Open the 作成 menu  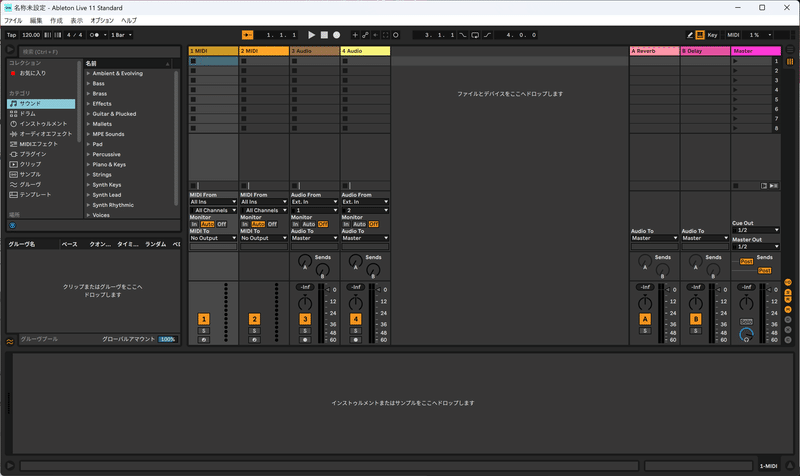coord(56,20)
